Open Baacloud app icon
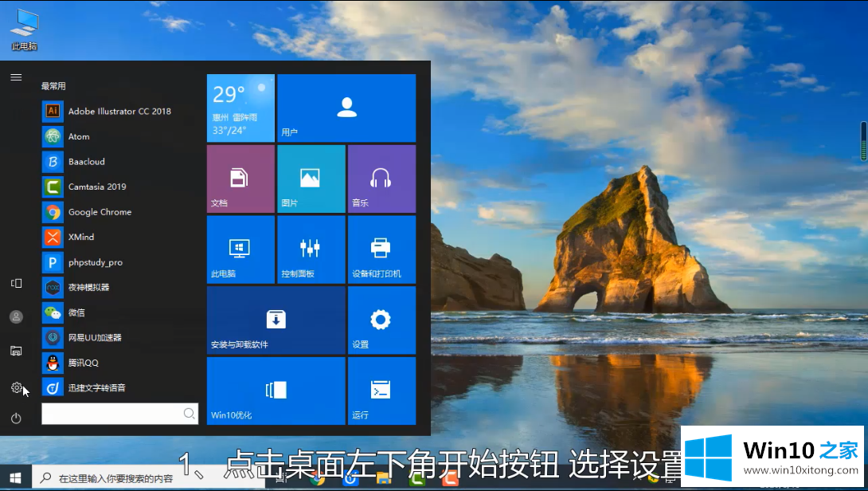 pos(53,161)
